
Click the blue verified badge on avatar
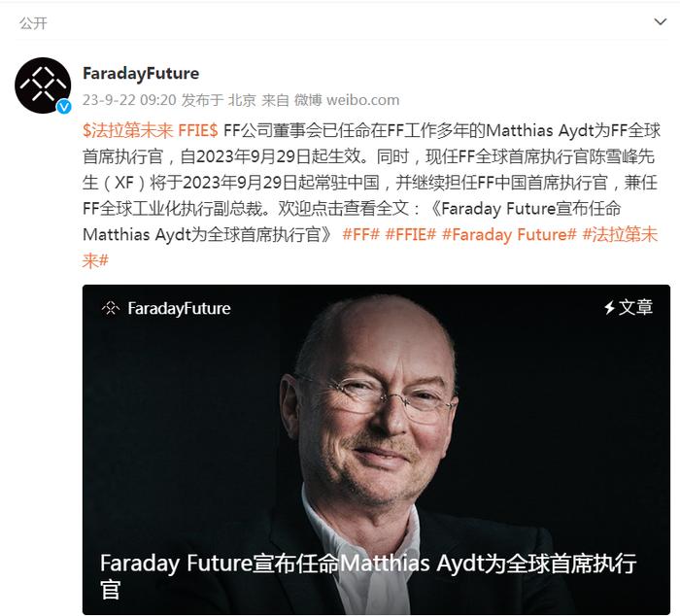click(x=64, y=106)
